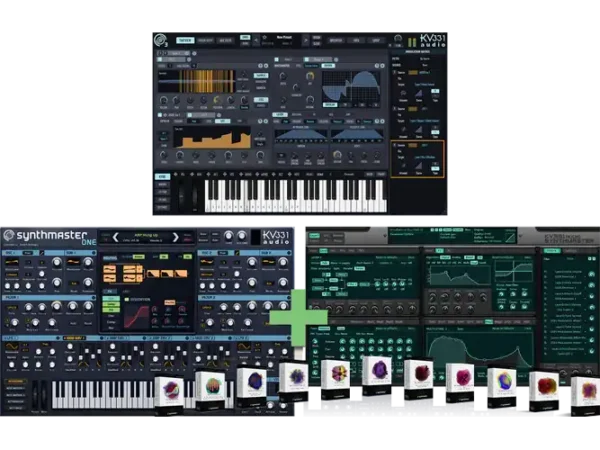The image size is (600, 450).
Task: Load the next preset in SynthMaster 3
Action: point(306,40)
